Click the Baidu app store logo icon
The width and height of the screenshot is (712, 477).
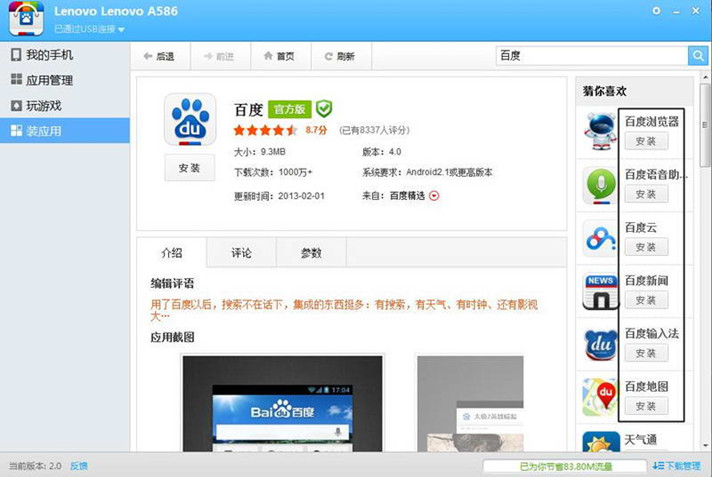(x=26, y=18)
